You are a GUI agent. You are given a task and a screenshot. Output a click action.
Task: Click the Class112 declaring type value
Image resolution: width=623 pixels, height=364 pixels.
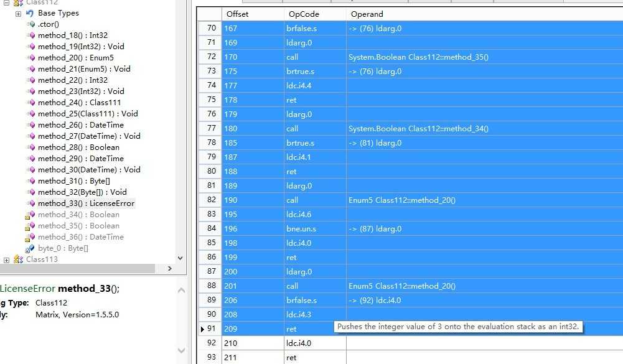pyautogui.click(x=51, y=303)
